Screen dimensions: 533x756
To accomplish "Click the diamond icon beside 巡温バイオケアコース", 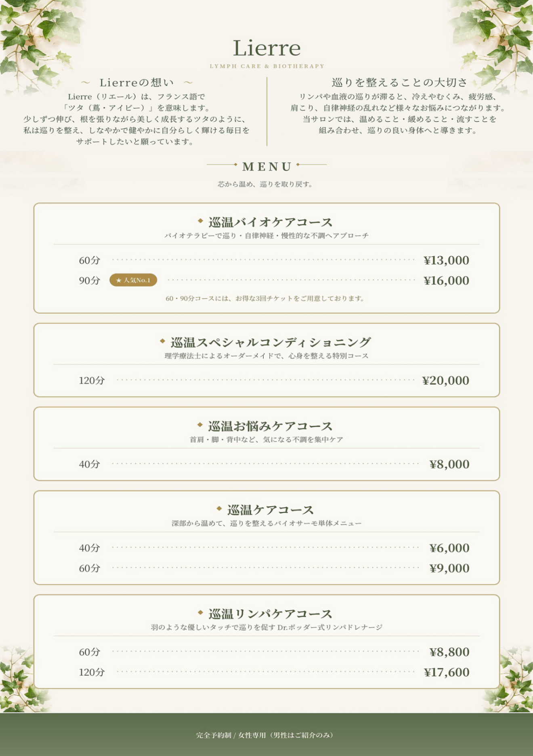I will [200, 221].
